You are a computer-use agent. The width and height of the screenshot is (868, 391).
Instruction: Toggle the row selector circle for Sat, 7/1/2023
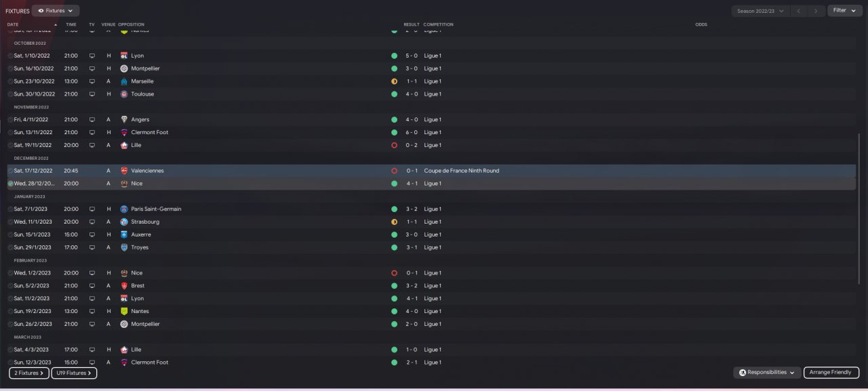pyautogui.click(x=10, y=209)
